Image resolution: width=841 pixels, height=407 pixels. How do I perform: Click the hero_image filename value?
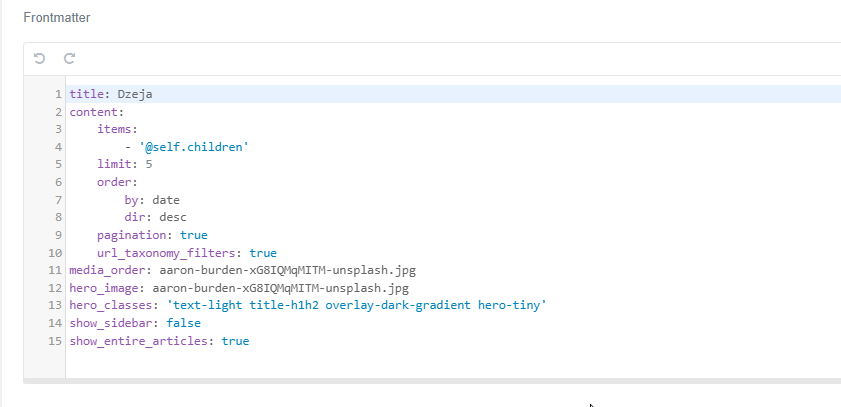click(281, 288)
